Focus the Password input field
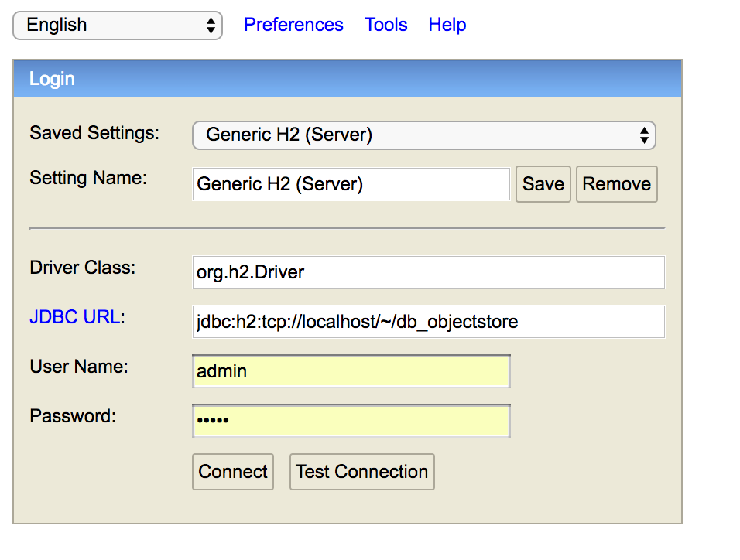This screenshot has height=560, width=740. (x=351, y=421)
